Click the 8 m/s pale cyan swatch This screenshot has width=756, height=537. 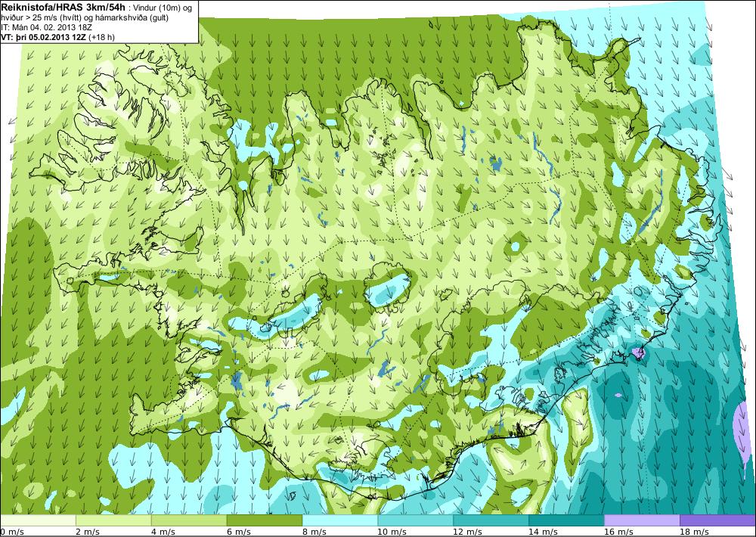pos(340,520)
